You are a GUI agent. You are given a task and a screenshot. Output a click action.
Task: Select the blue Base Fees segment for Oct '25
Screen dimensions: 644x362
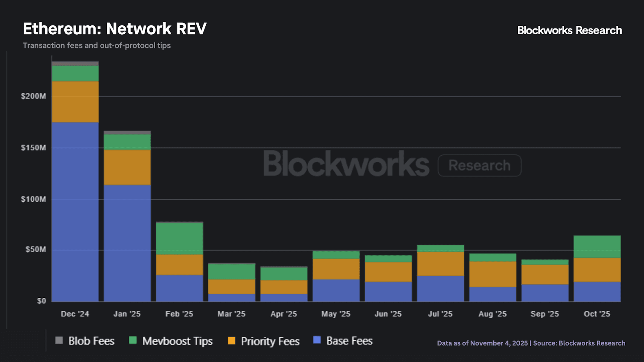click(597, 291)
